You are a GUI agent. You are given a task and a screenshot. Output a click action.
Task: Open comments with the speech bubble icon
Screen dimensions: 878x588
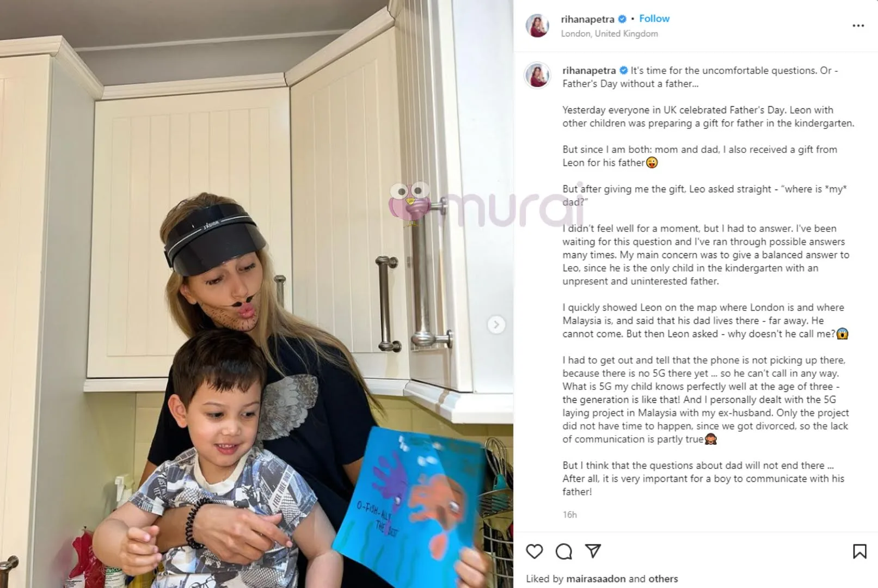[564, 552]
